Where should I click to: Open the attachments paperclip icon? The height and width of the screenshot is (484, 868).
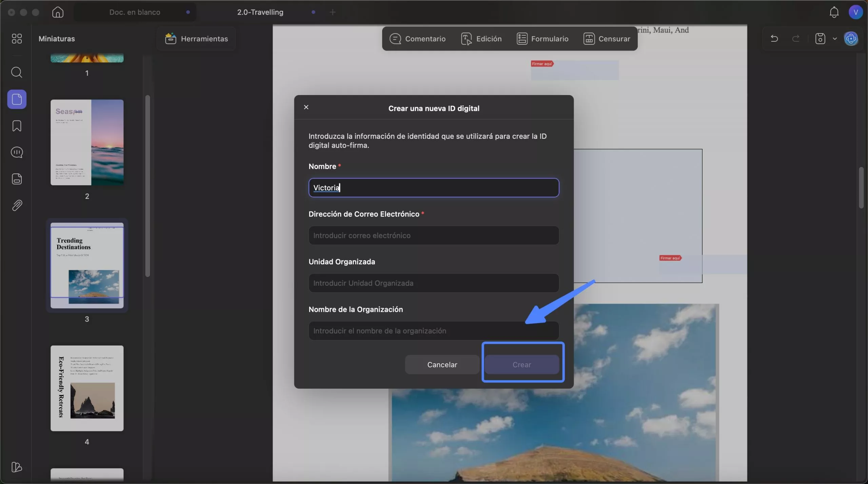[x=17, y=205]
